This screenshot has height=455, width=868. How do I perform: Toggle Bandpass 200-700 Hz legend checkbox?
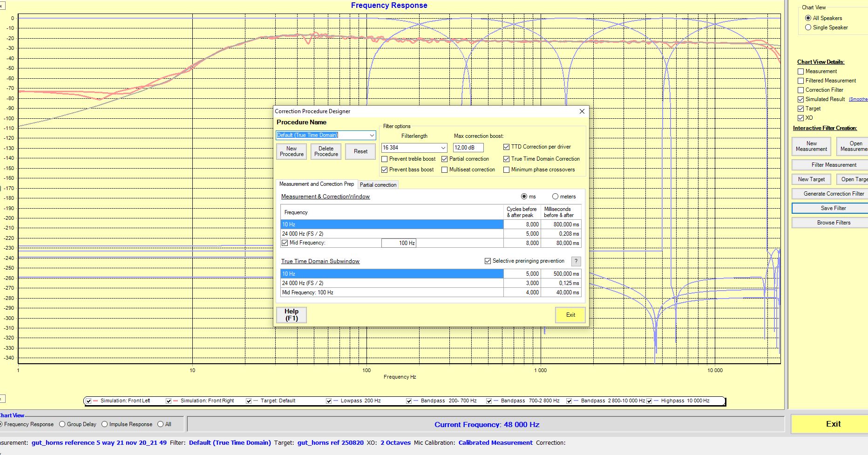(409, 401)
